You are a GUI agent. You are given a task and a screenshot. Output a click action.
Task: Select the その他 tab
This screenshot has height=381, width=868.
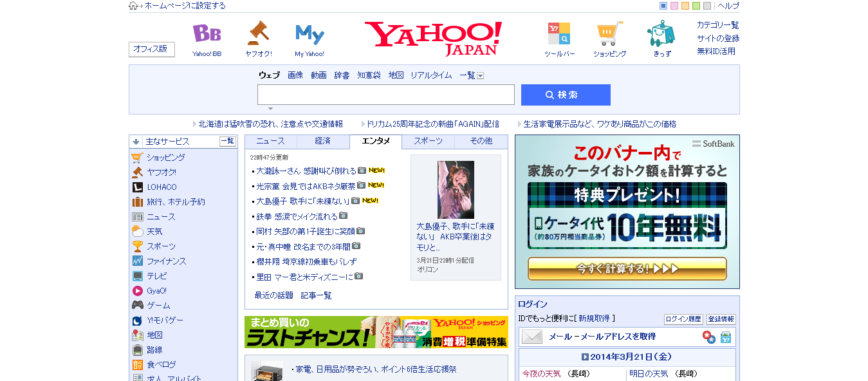click(481, 142)
